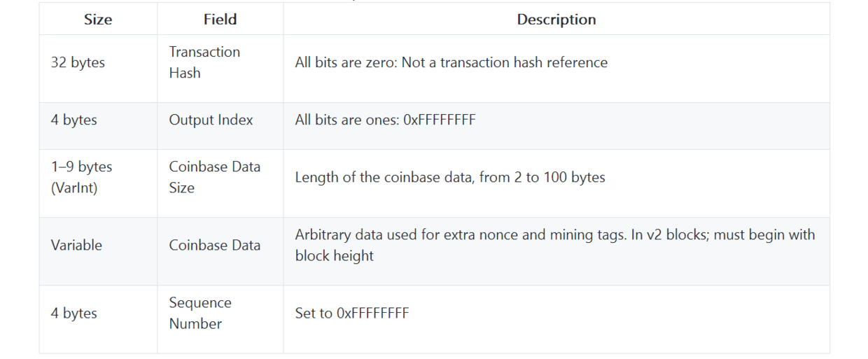Click the Coinbase Data Size field cell

pos(214,177)
